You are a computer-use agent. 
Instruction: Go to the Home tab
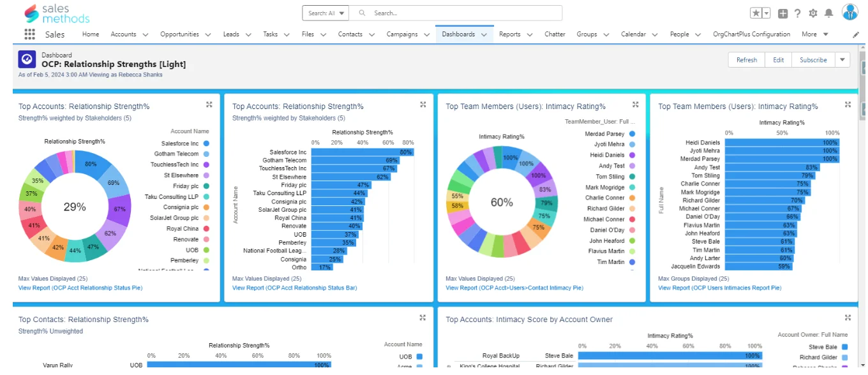91,34
